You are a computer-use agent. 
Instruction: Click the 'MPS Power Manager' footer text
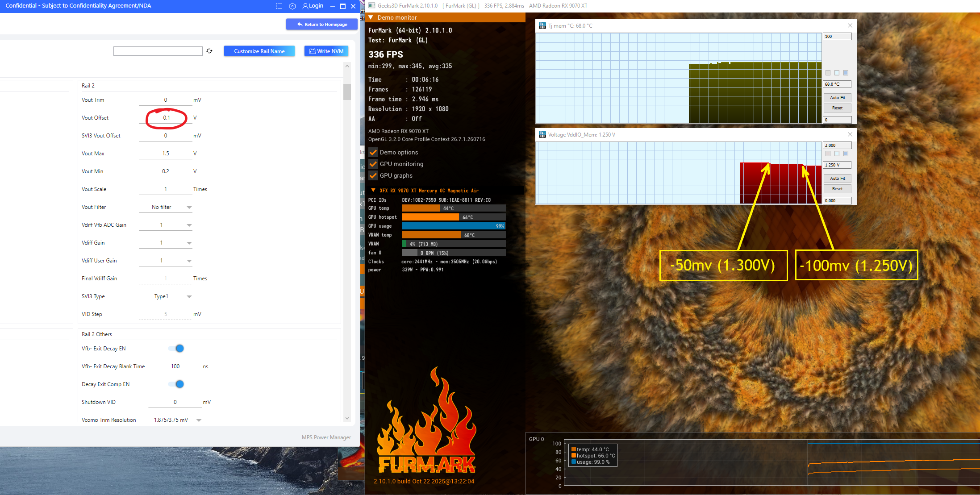click(x=326, y=437)
